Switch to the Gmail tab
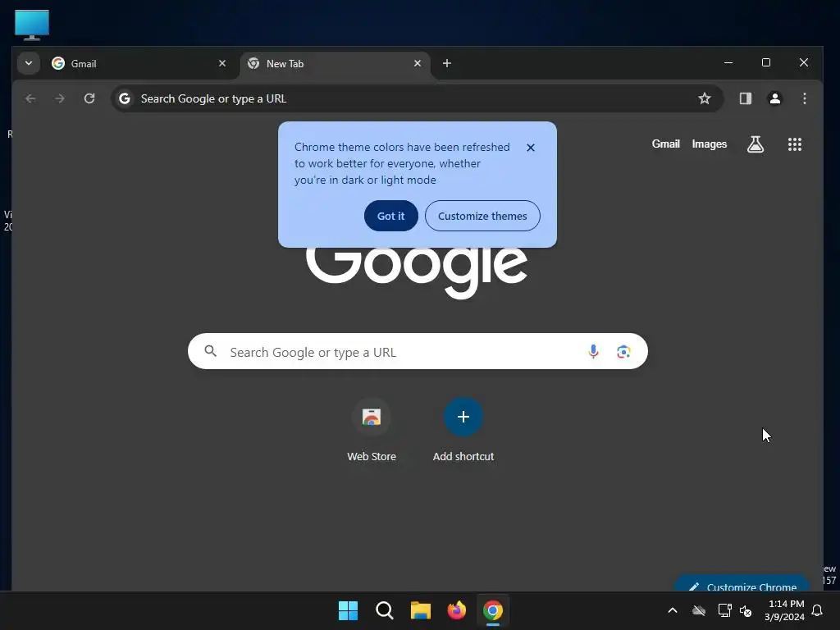 139,64
